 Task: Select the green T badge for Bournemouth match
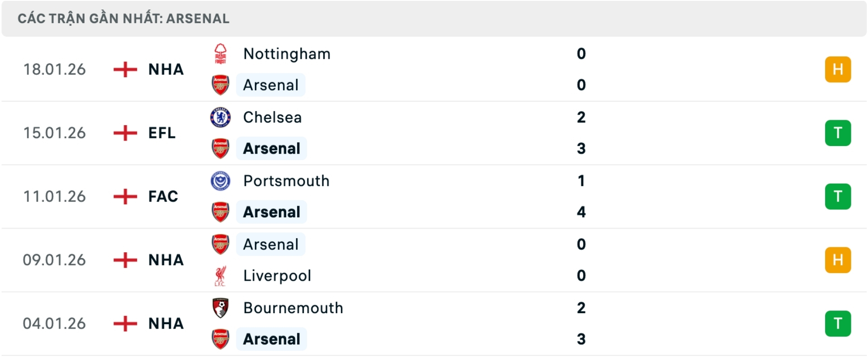[838, 323]
